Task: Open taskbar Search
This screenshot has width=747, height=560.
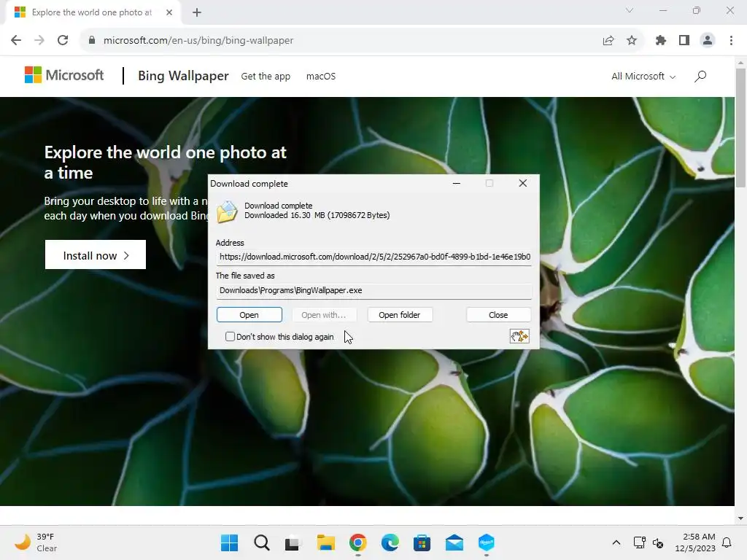Action: (x=261, y=542)
